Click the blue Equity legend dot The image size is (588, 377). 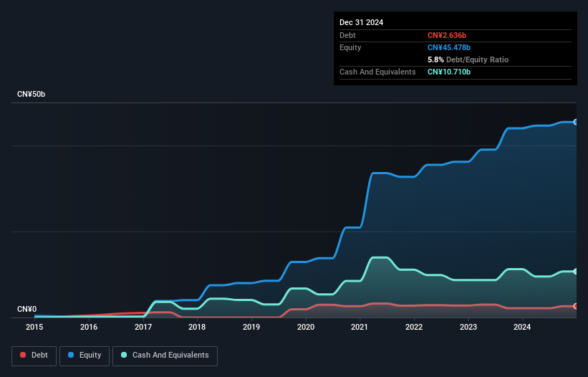71,355
